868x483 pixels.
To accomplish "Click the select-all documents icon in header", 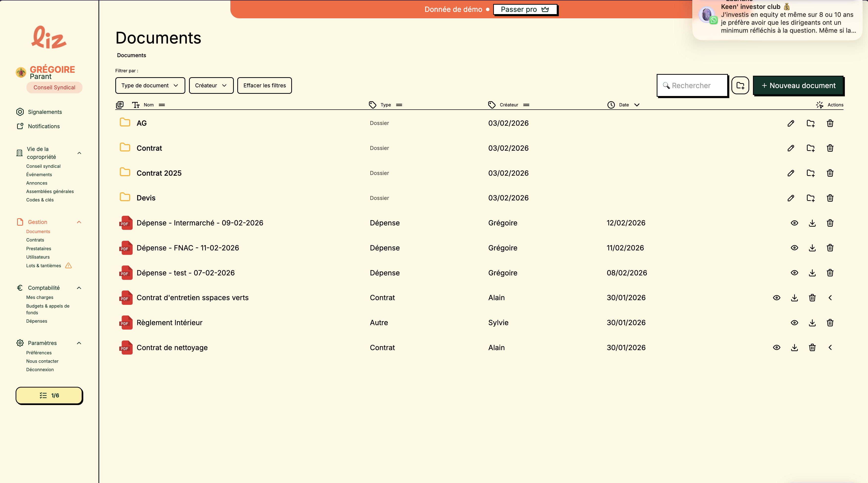I will [x=120, y=105].
